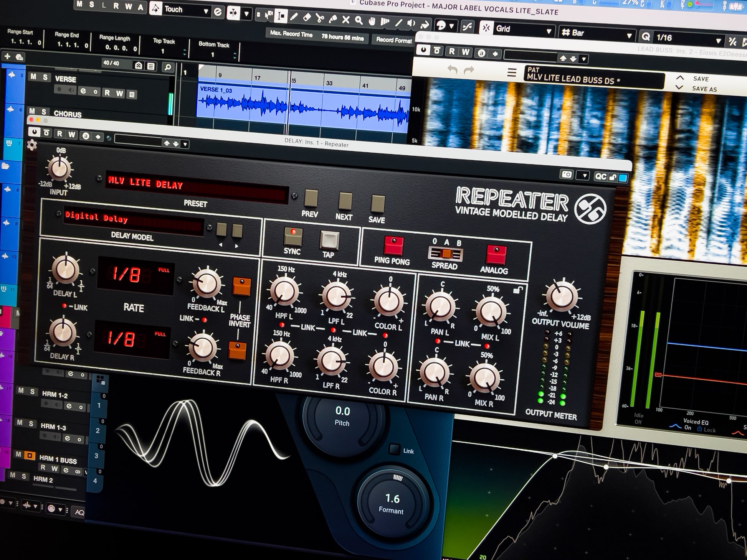Image resolution: width=747 pixels, height=560 pixels.
Task: Select the Mute X tool
Action: click(x=345, y=20)
